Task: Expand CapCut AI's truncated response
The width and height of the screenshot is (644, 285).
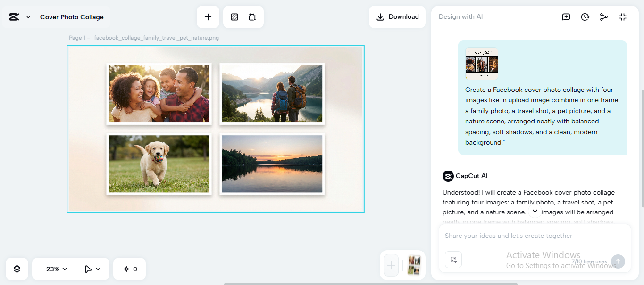Action: coord(535,212)
